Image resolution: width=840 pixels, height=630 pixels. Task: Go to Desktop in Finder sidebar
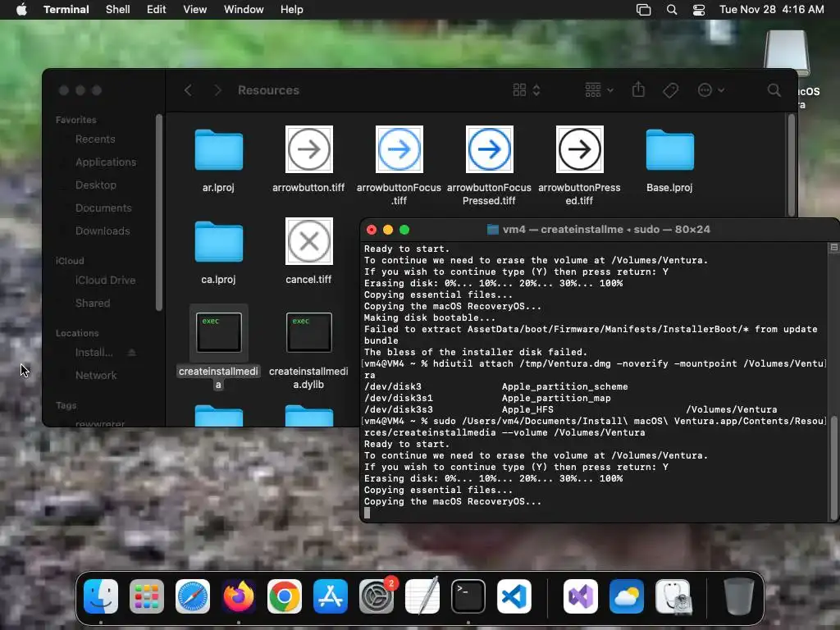point(95,185)
